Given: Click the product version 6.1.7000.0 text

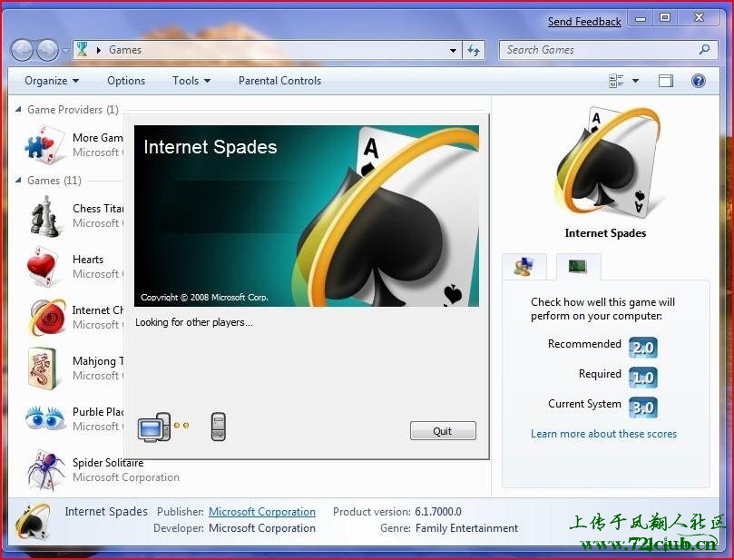Looking at the screenshot, I should click(x=438, y=512).
